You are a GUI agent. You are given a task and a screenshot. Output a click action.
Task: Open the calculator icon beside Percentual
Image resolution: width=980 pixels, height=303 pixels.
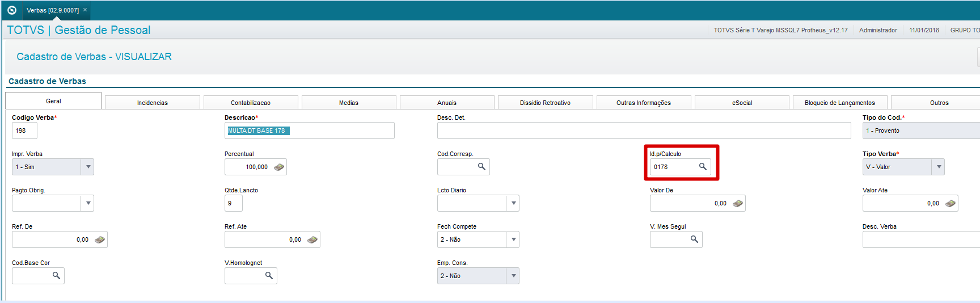[x=279, y=167]
